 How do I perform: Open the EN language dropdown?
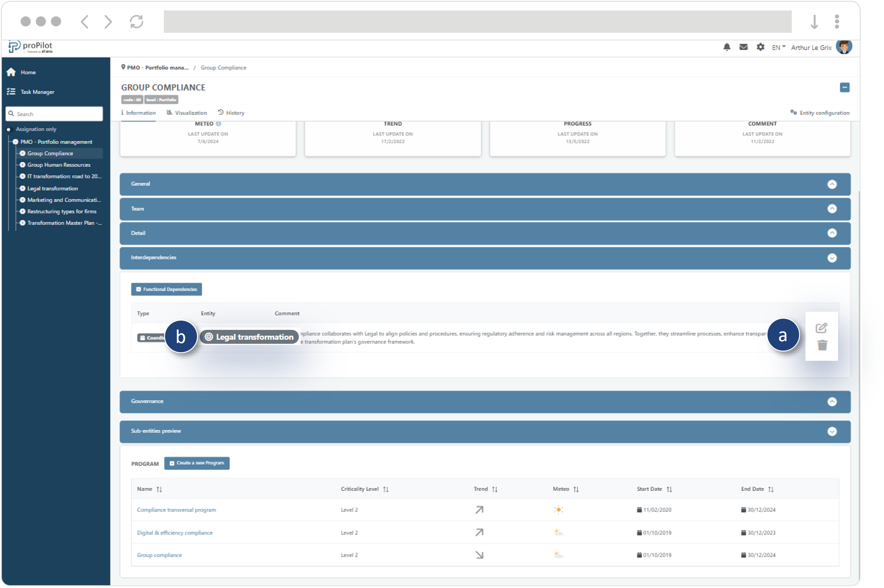pyautogui.click(x=778, y=47)
